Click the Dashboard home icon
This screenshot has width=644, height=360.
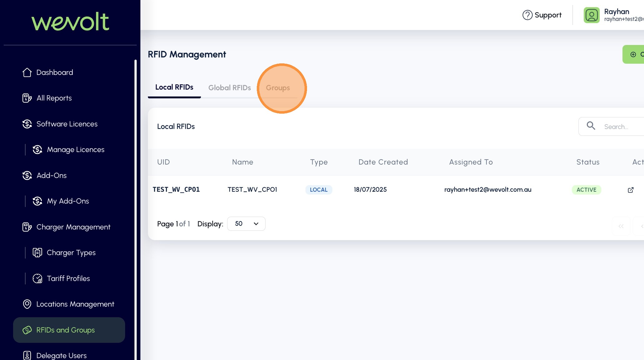pos(27,72)
